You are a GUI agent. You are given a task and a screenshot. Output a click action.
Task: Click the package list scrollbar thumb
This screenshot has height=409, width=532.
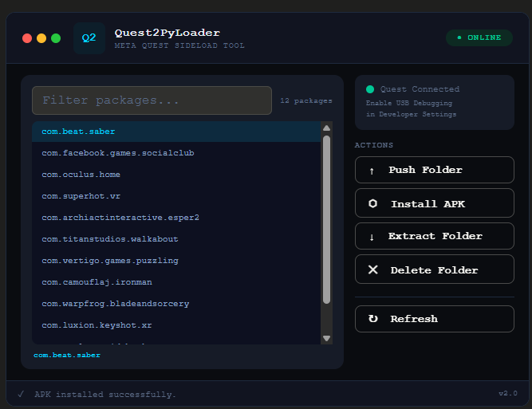pyautogui.click(x=327, y=219)
